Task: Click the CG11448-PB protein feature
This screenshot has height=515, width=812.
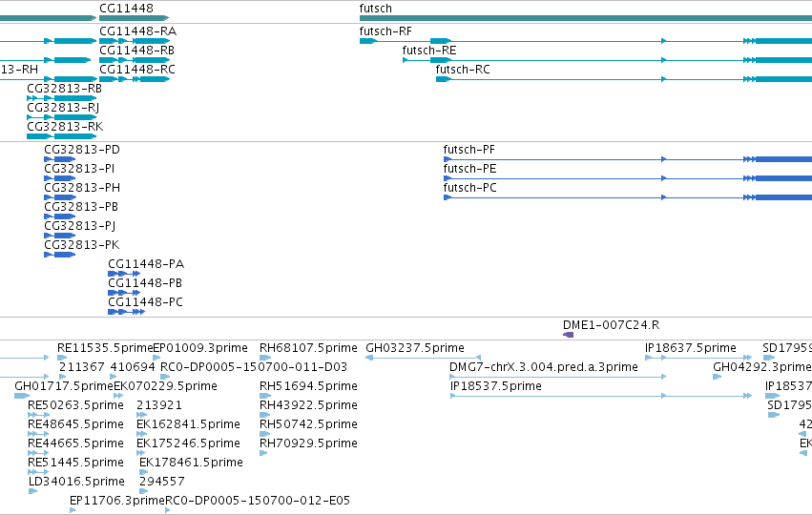Action: point(124,293)
